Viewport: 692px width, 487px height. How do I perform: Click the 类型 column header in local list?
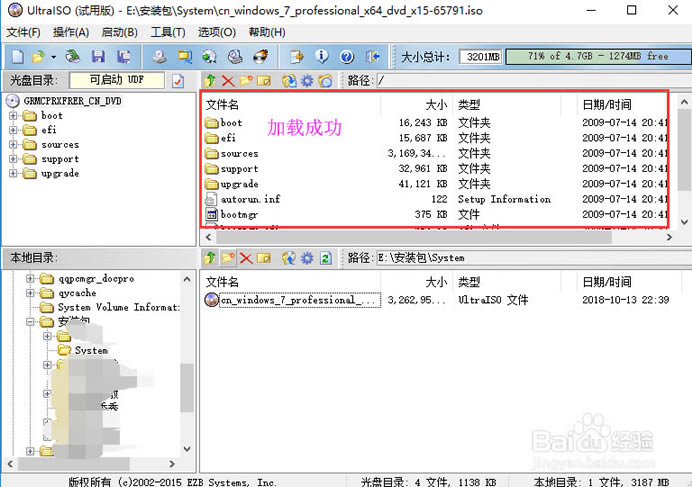point(469,282)
